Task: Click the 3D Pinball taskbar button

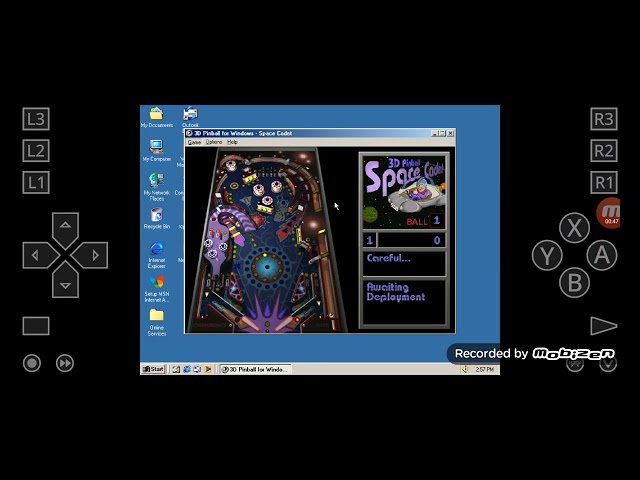Action: [255, 369]
